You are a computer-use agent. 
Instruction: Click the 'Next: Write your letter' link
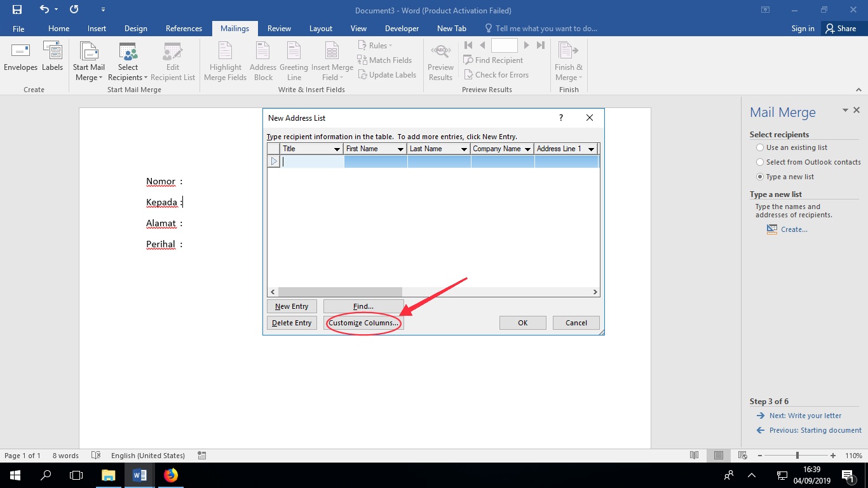805,416
